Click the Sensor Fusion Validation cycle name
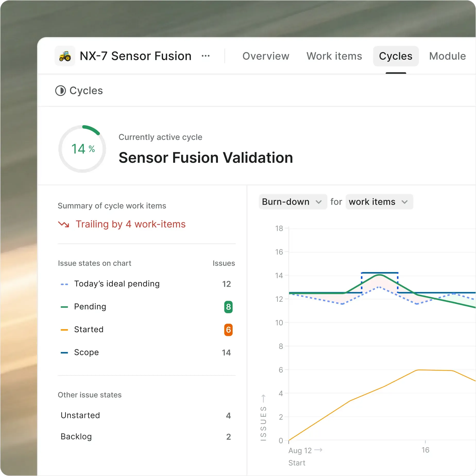Screen dimensions: 476x476 pos(206,158)
